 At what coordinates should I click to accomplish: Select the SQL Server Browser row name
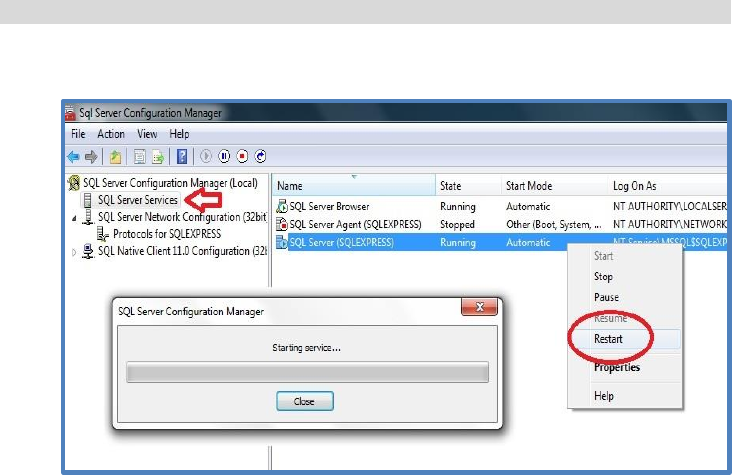(329, 206)
